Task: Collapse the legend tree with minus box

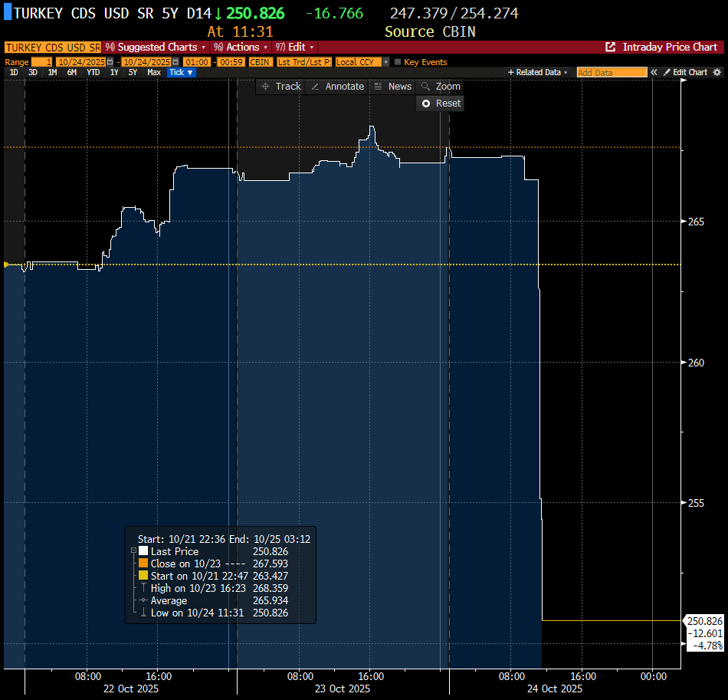Action: tap(133, 551)
